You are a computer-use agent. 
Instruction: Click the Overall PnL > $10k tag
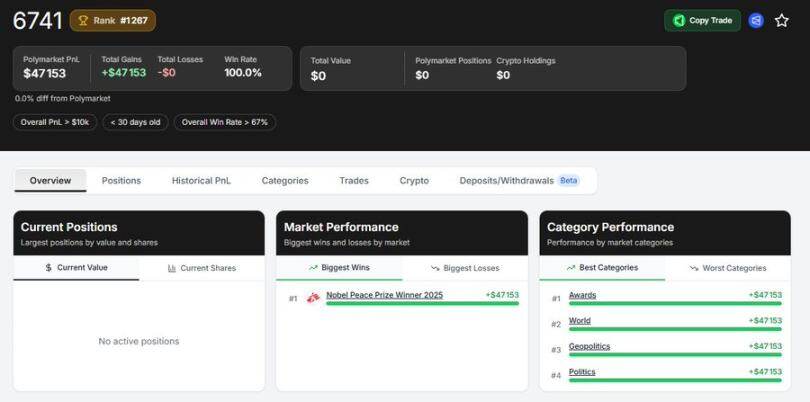tap(56, 122)
